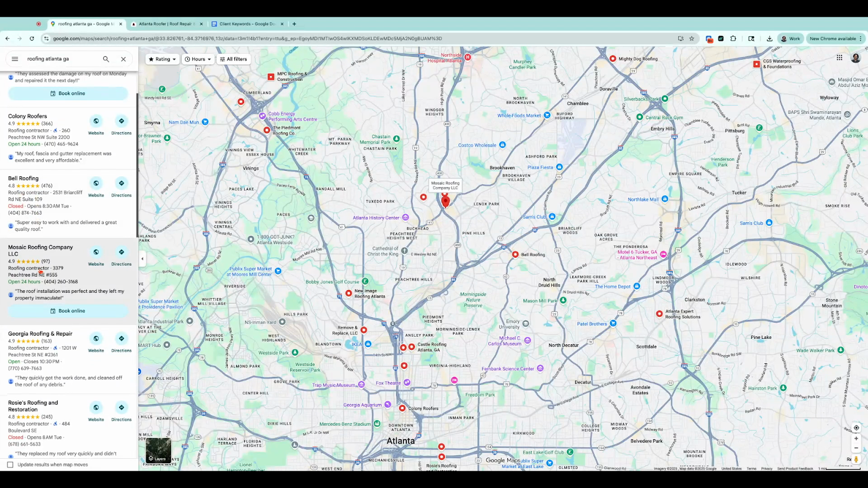Click the my location target icon

click(x=856, y=428)
